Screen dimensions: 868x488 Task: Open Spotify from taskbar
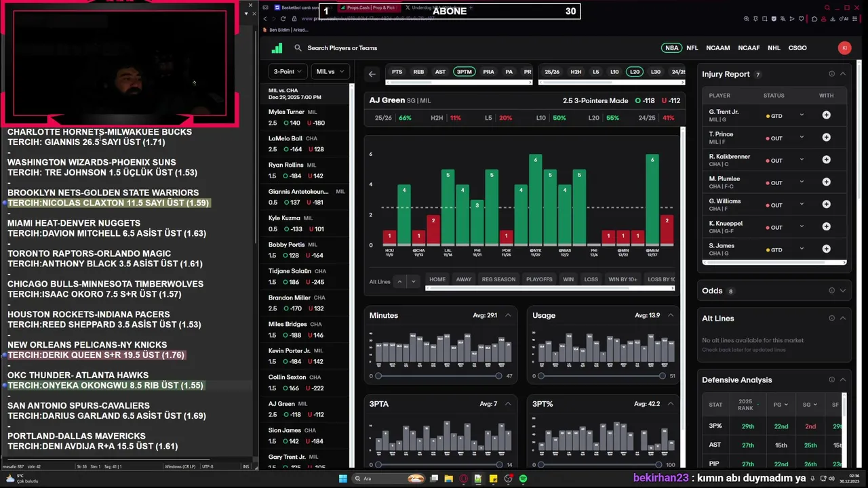[x=524, y=479]
